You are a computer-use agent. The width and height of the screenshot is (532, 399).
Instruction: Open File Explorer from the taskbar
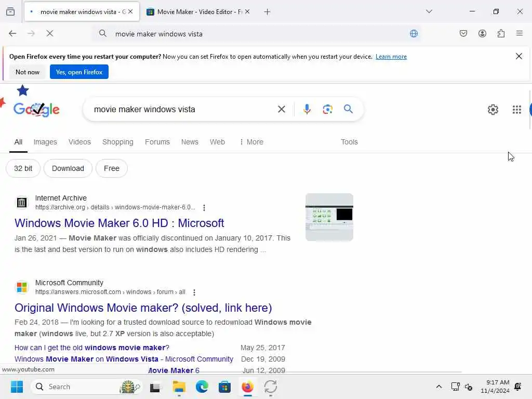click(x=179, y=387)
